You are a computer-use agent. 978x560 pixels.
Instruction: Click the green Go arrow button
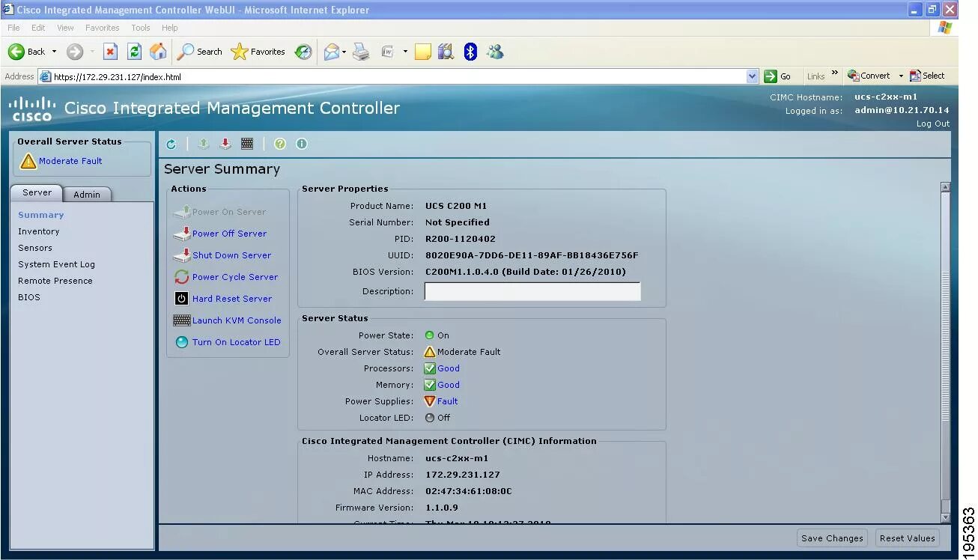[771, 76]
